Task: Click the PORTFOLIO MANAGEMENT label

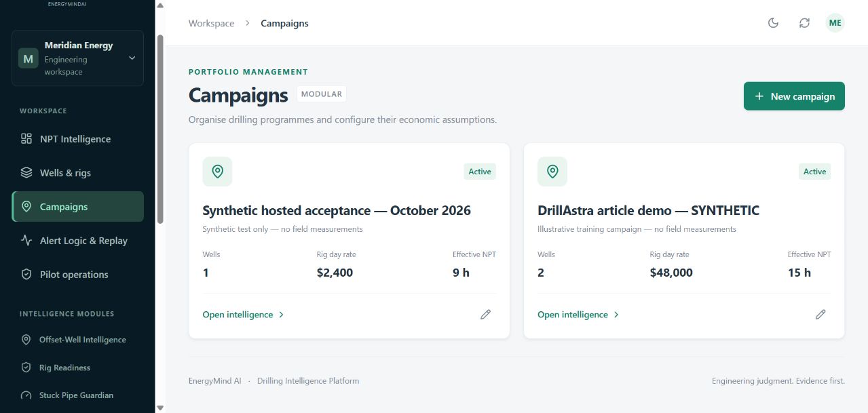Action: [x=248, y=72]
